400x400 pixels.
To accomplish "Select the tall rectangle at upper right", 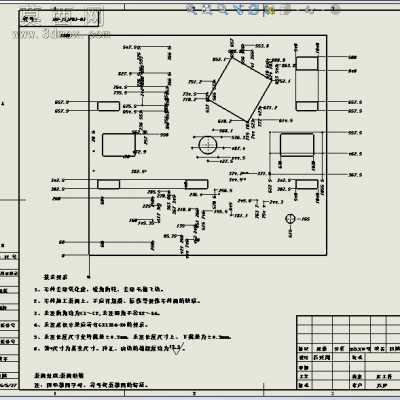I will click(307, 84).
